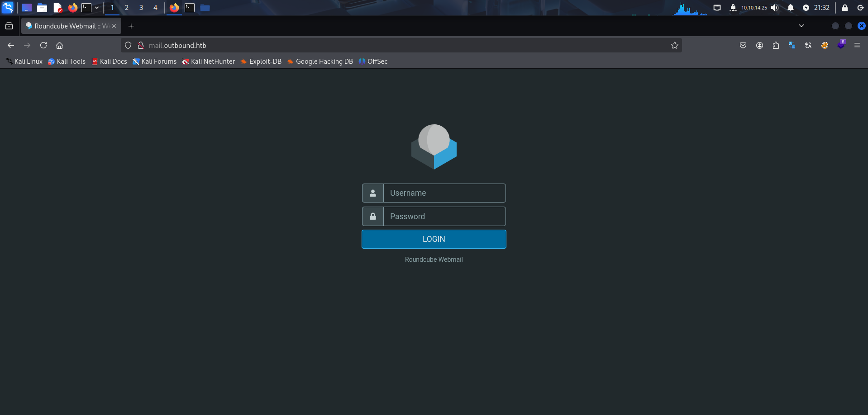Open the screen display tray icon

pyautogui.click(x=717, y=8)
